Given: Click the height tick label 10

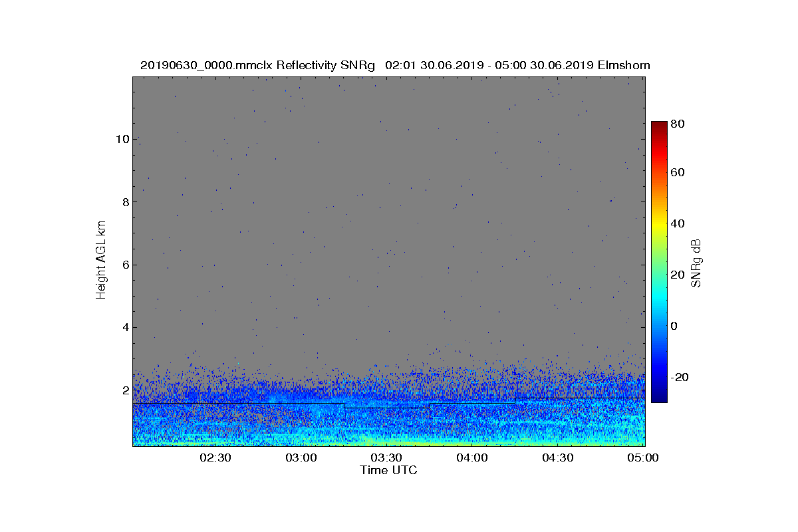Looking at the screenshot, I should click(122, 139).
